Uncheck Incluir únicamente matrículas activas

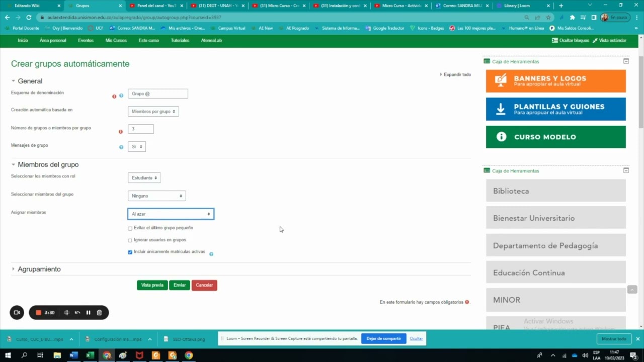click(130, 252)
